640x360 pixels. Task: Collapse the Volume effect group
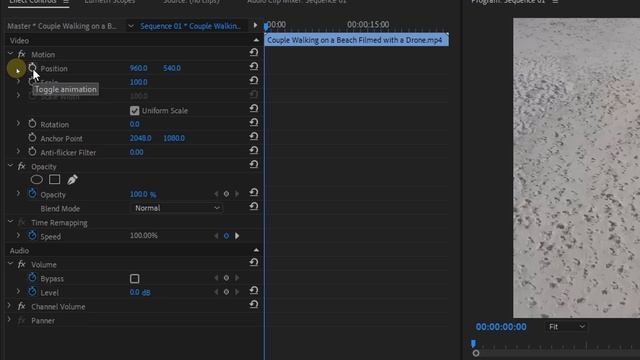[10, 264]
